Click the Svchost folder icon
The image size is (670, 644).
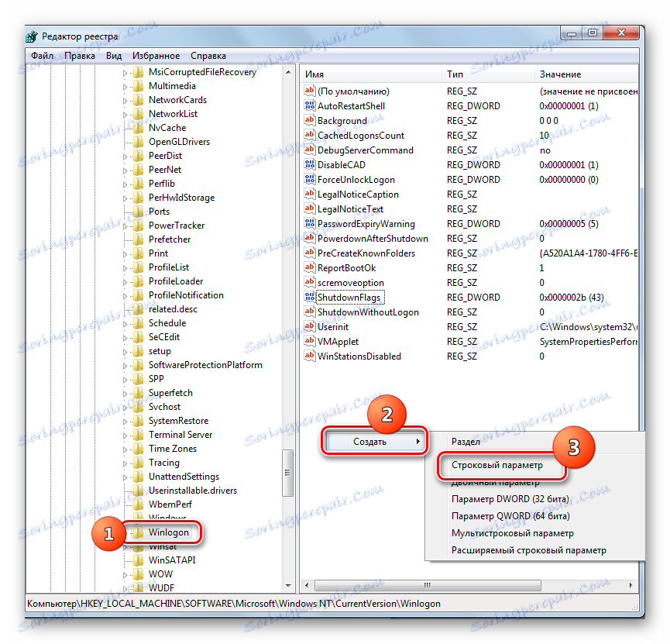(x=138, y=407)
